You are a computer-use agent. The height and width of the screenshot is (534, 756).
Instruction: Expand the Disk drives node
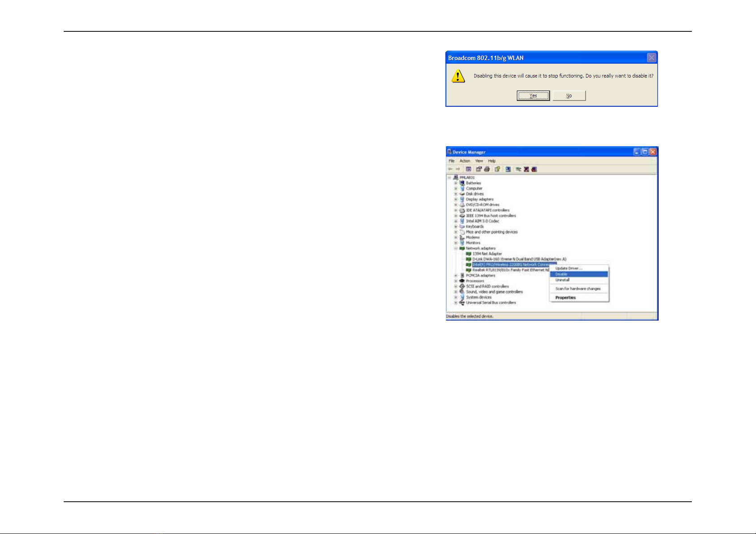(455, 194)
